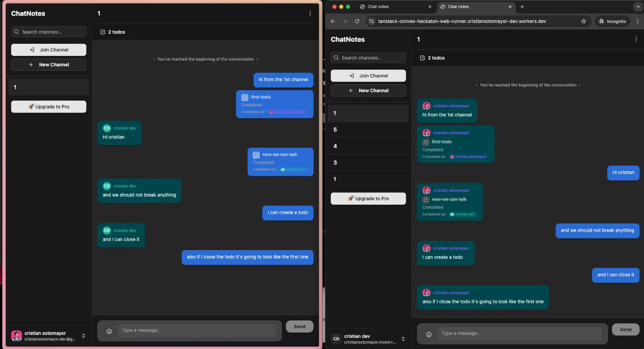Image resolution: width=644 pixels, height=349 pixels.
Task: Select bottom channel 1 in right window
Action: [x=368, y=179]
